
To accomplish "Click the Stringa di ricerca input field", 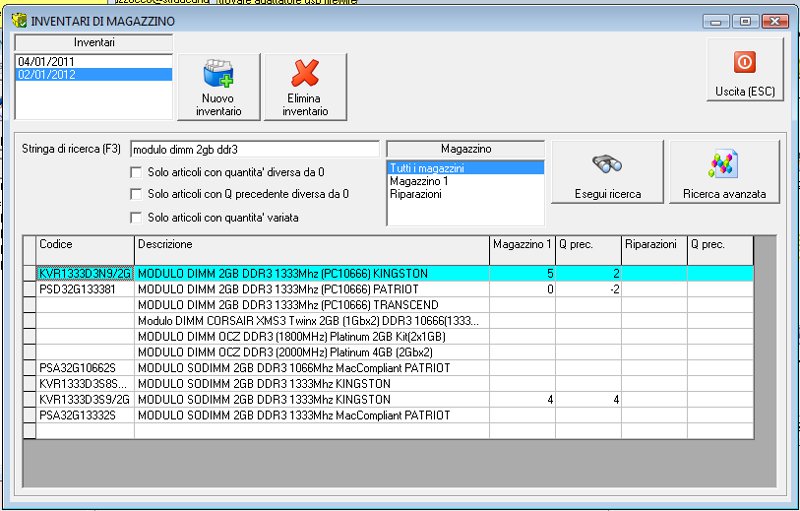I will pos(255,149).
